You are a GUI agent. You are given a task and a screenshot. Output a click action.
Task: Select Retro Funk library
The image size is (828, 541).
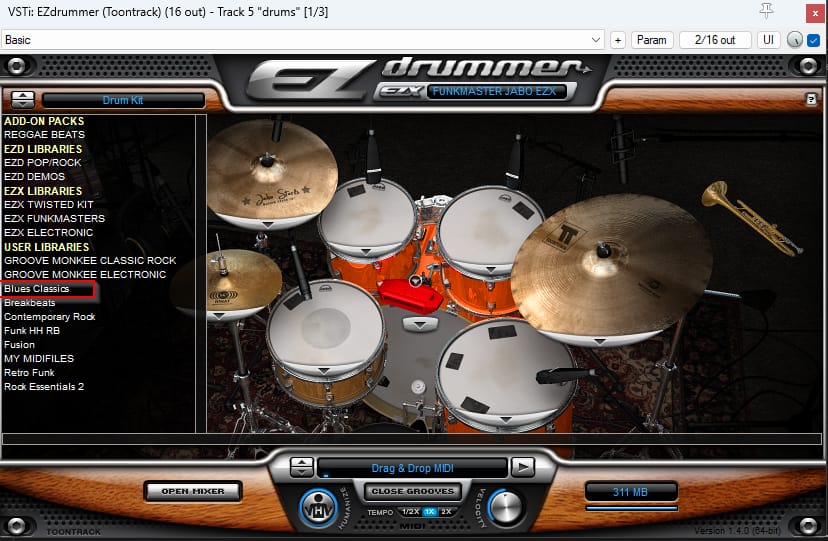(29, 373)
